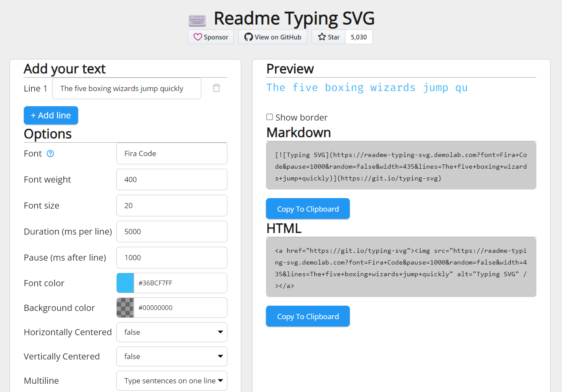
Task: Click the Line 1 text input field
Action: 126,88
